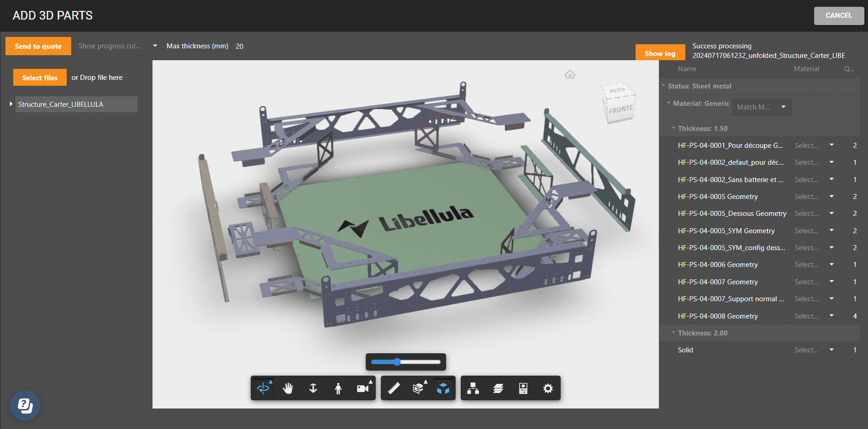This screenshot has height=429, width=868.
Task: Open the Model browser tree icon
Action: tap(473, 388)
